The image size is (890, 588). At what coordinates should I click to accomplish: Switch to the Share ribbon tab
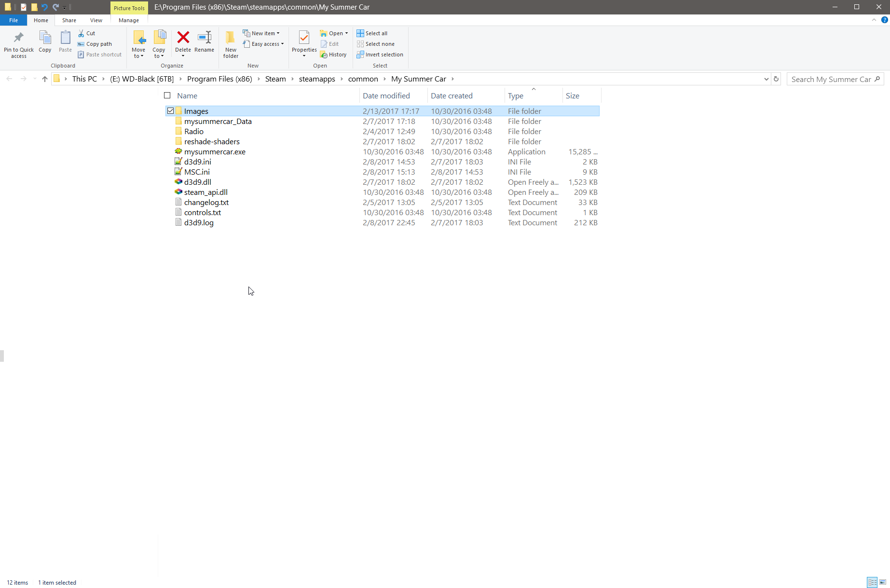[x=69, y=20]
